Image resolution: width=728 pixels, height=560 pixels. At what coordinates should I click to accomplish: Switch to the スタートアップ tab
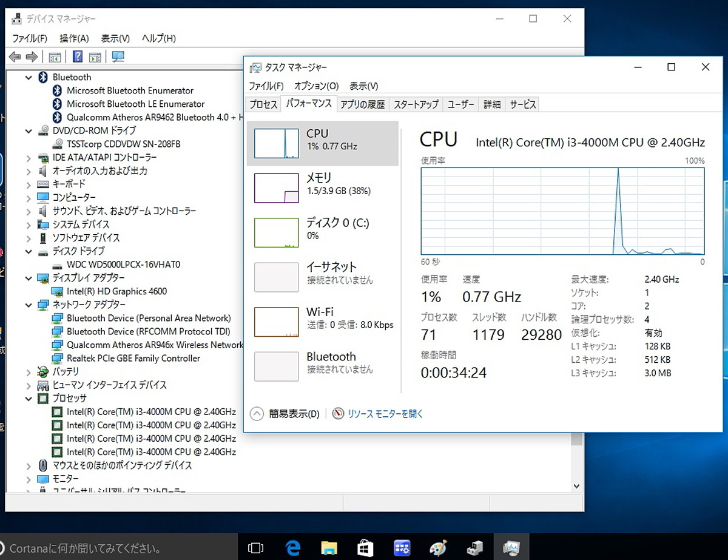click(416, 104)
